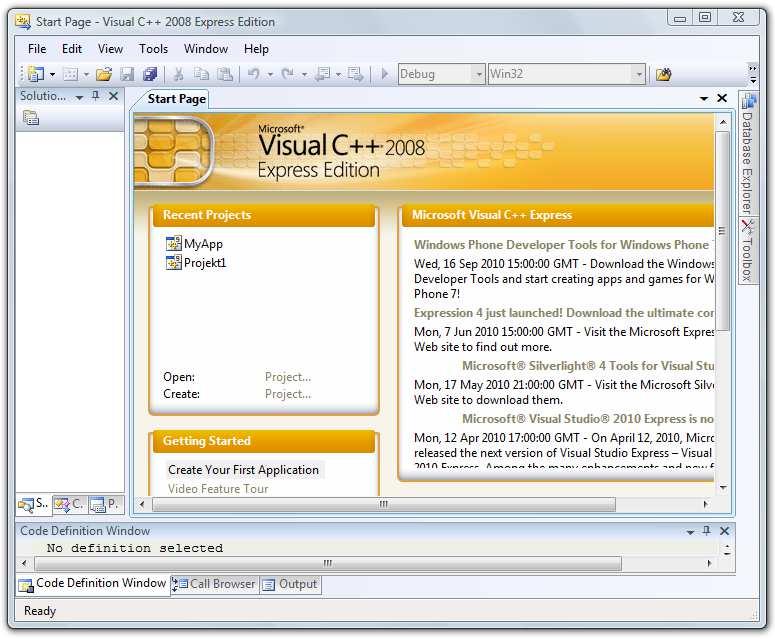Open Add New Item dropdown arrow
This screenshot has width=775, height=639.
[x=86, y=75]
